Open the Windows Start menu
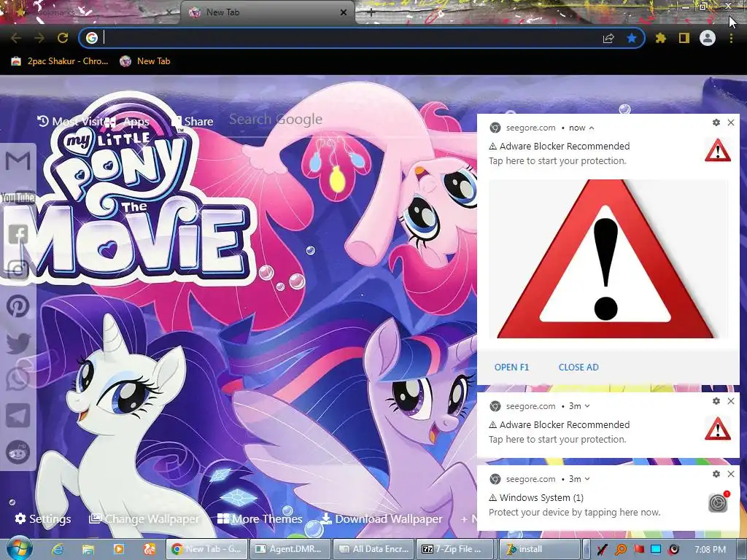This screenshot has width=747, height=560. click(x=19, y=548)
